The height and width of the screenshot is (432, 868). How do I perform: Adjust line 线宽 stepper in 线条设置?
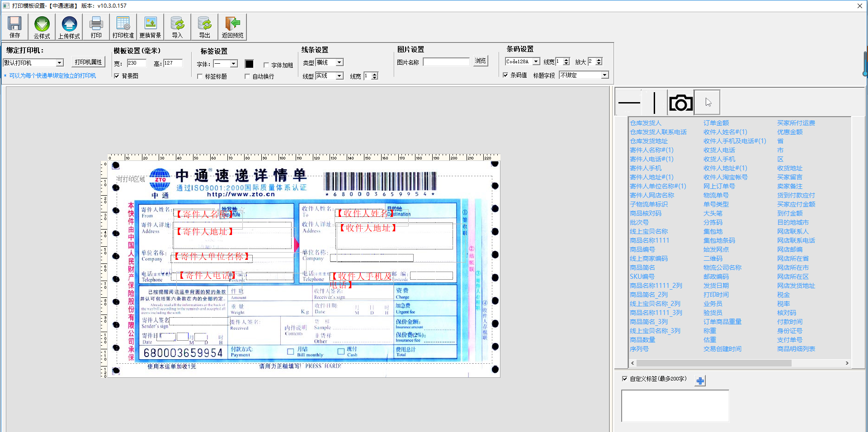pyautogui.click(x=374, y=76)
